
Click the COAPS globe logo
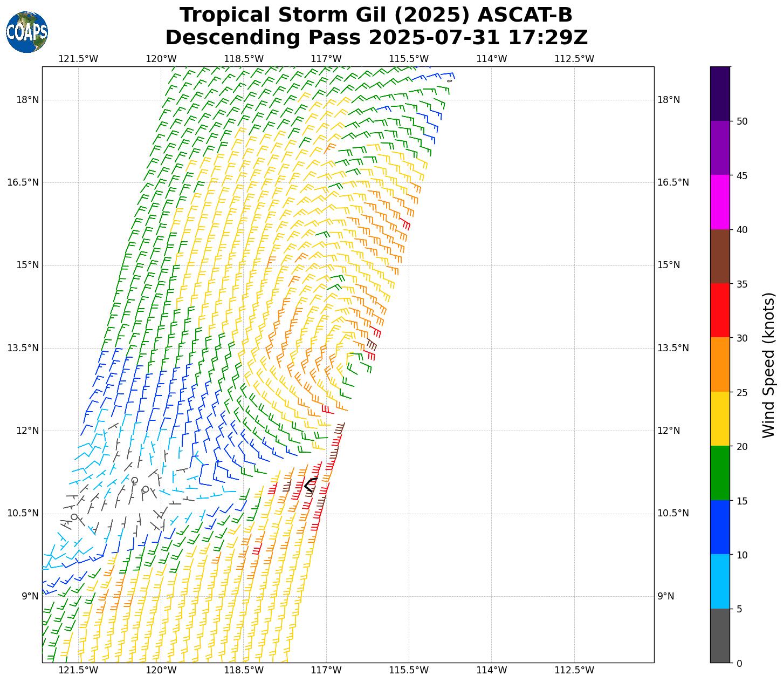pyautogui.click(x=27, y=32)
